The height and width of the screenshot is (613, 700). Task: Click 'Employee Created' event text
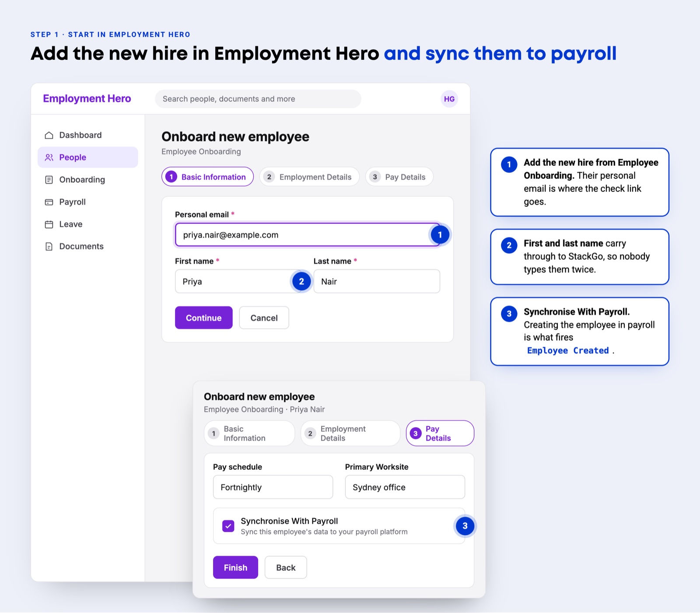(x=568, y=351)
